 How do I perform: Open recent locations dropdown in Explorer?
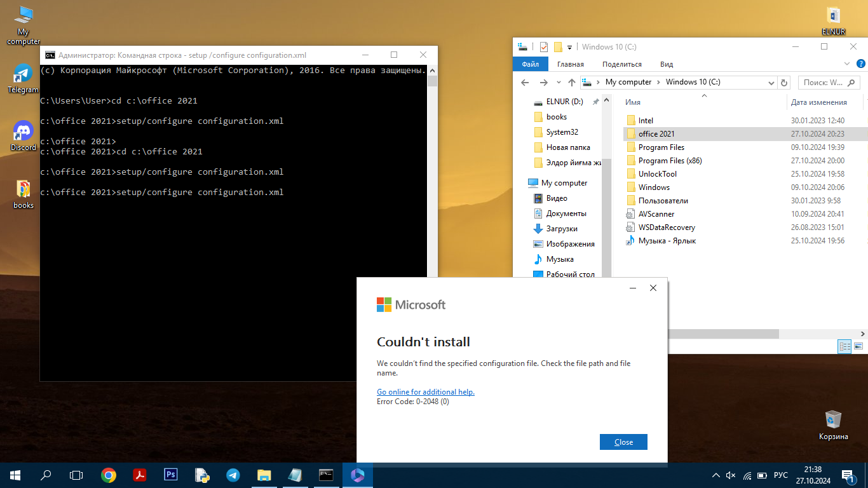point(559,83)
